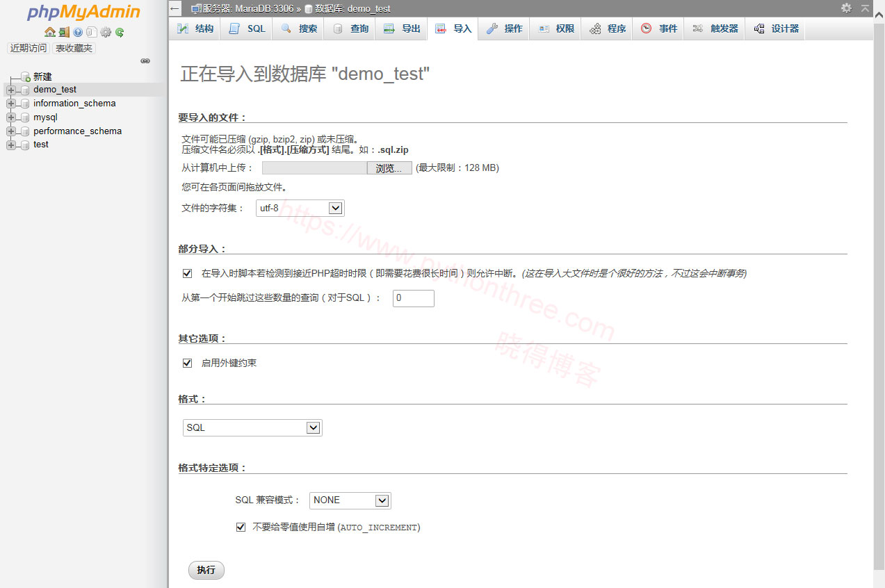Screen dimensions: 885x588
Task: Select demo_test in the database tree
Action: 55,90
